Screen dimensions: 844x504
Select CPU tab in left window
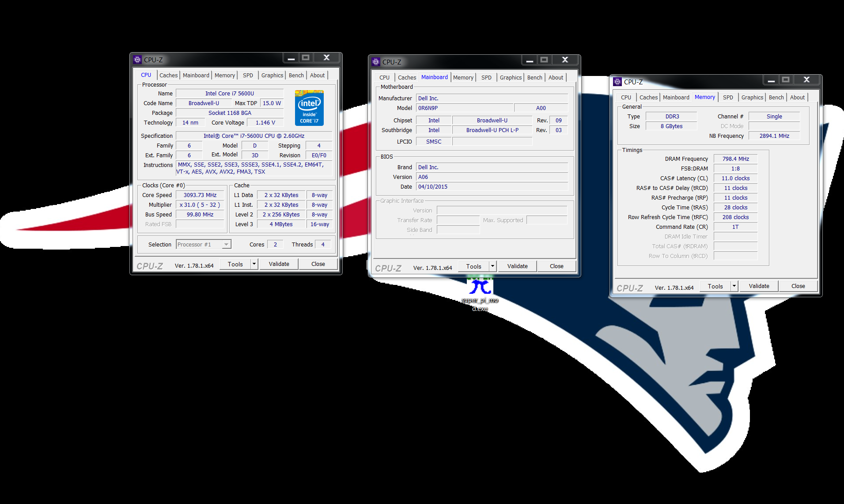point(146,75)
